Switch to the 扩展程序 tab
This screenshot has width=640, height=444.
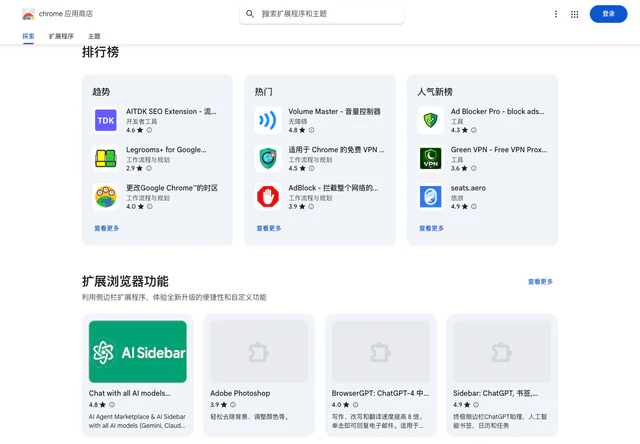point(61,36)
